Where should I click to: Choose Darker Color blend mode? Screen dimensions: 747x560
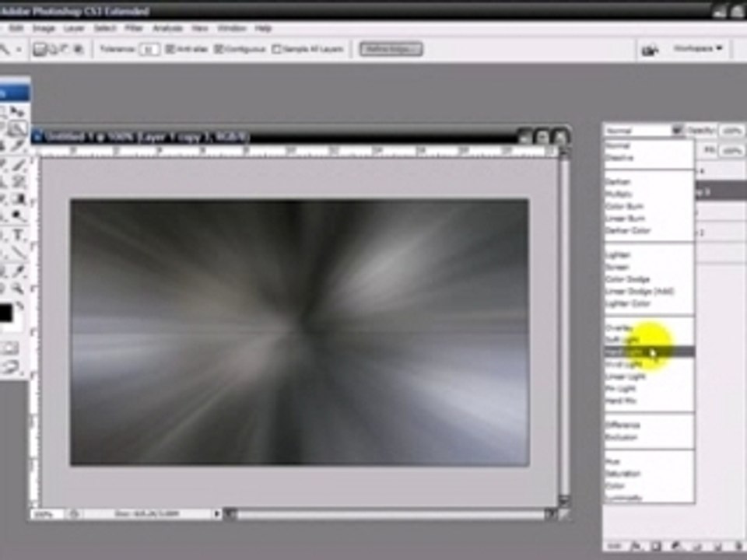[649, 230]
